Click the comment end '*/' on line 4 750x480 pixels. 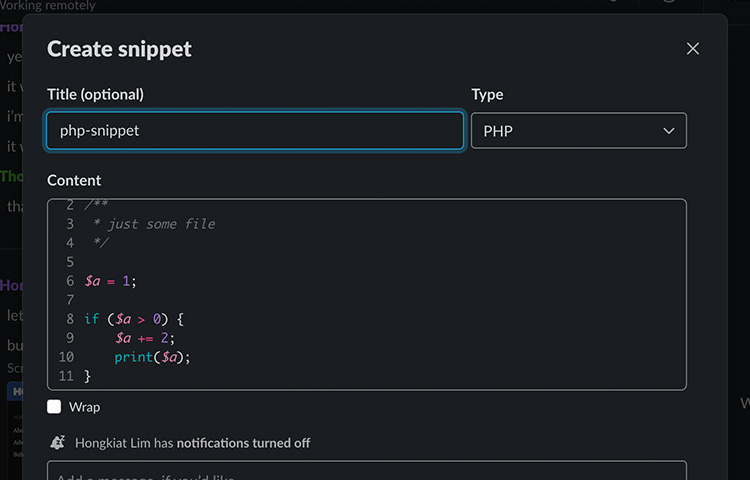pyautogui.click(x=101, y=242)
